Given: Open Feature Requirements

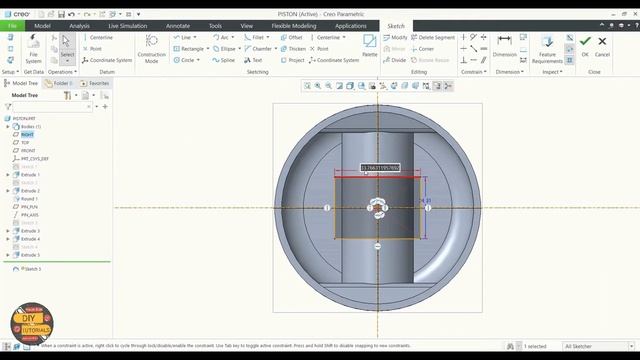Looking at the screenshot, I should 547,49.
